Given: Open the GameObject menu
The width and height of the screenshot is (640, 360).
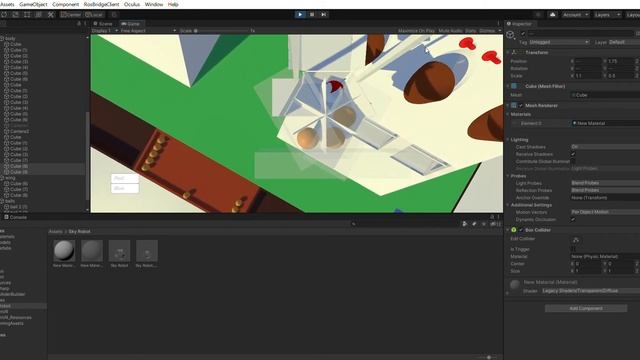Looking at the screenshot, I should tap(33, 4).
